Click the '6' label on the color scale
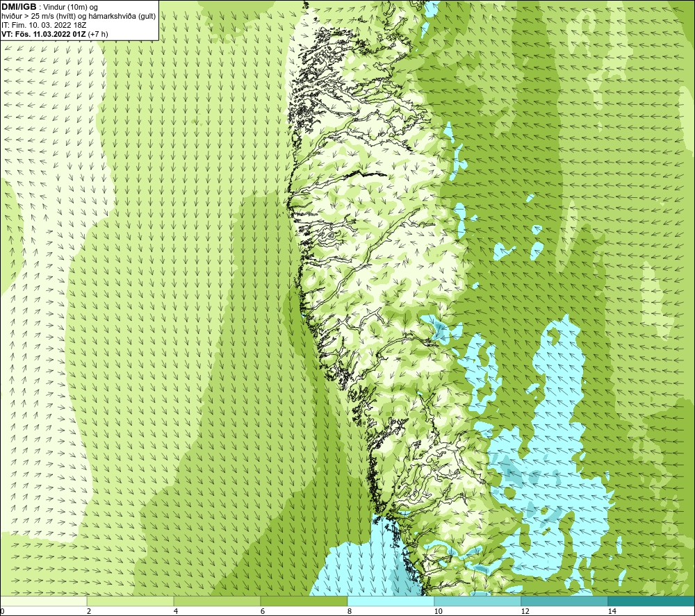The height and width of the screenshot is (616, 695). click(263, 612)
